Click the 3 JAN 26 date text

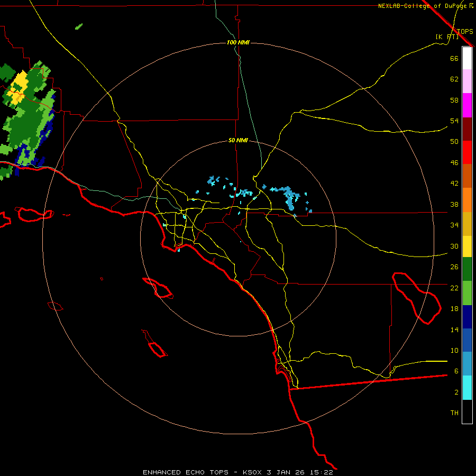click(286, 472)
